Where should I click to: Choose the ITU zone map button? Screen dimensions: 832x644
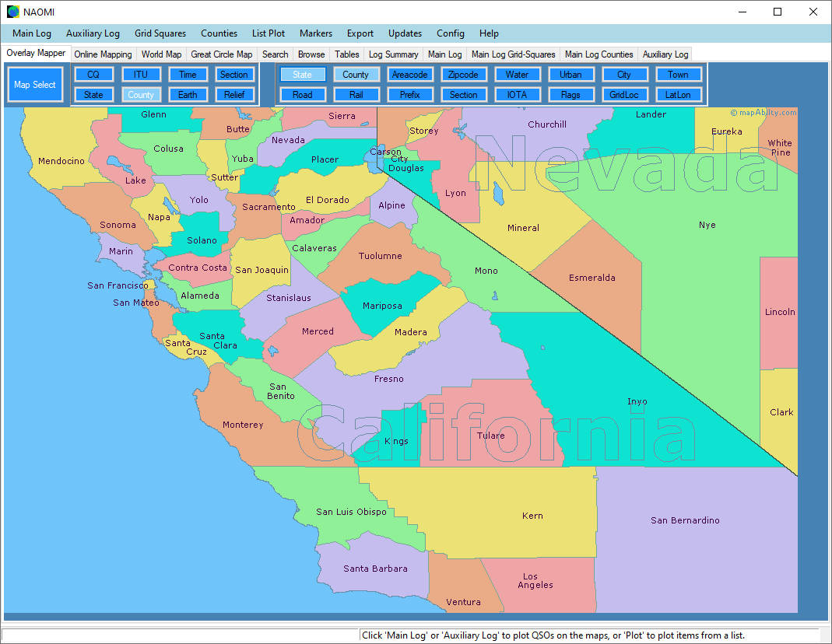point(141,75)
